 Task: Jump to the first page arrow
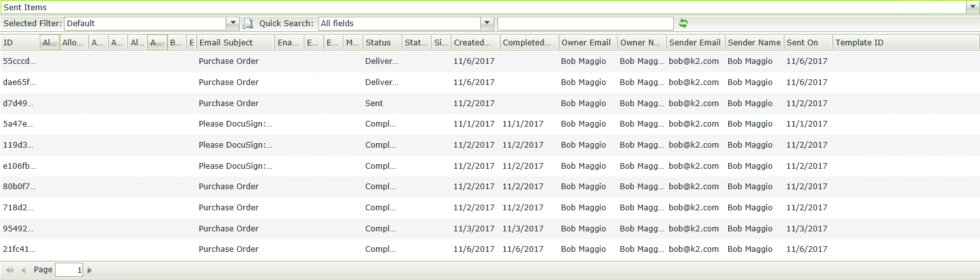pyautogui.click(x=10, y=270)
